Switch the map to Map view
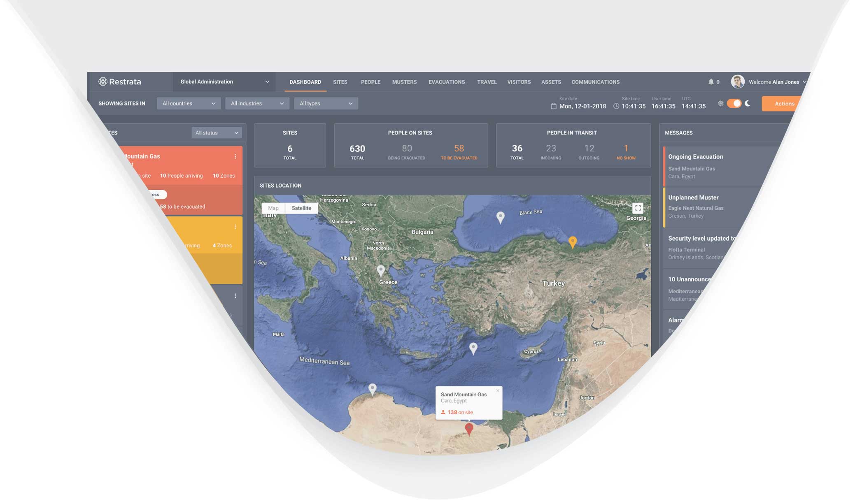 [x=273, y=208]
